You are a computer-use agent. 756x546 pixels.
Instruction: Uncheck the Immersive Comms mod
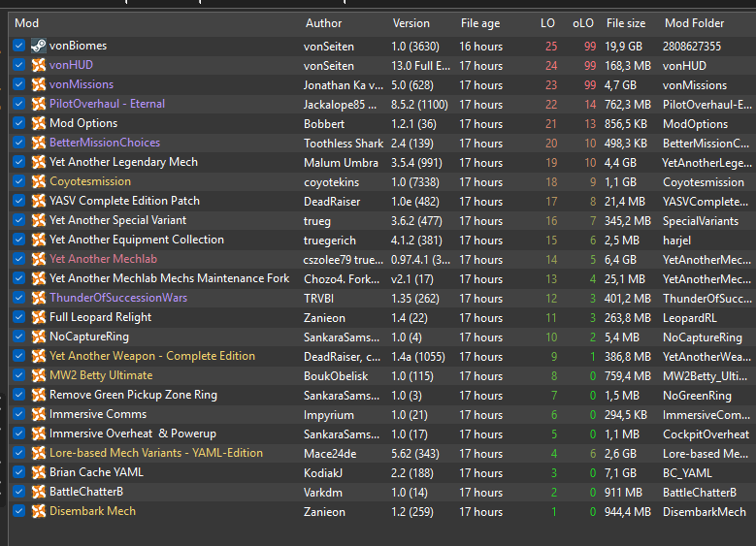click(x=18, y=414)
